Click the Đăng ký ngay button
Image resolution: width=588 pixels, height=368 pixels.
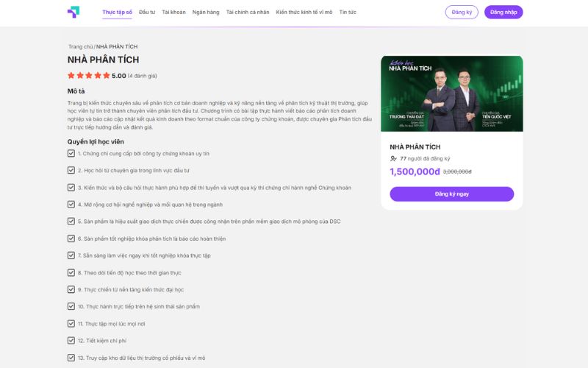point(452,194)
